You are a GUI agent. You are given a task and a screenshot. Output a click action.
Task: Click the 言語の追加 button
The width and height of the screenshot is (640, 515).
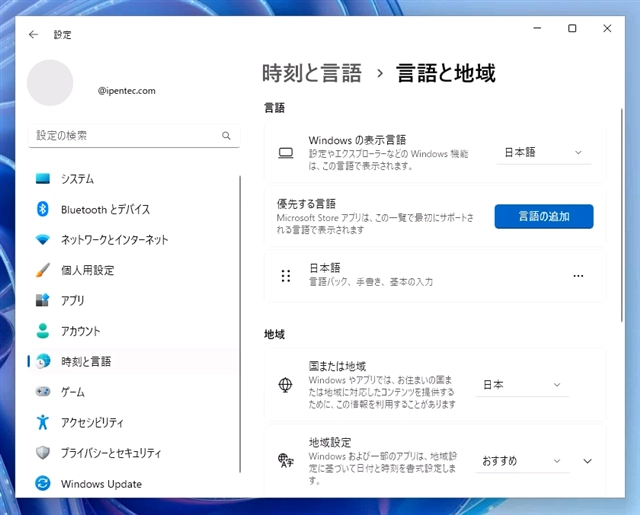point(544,216)
